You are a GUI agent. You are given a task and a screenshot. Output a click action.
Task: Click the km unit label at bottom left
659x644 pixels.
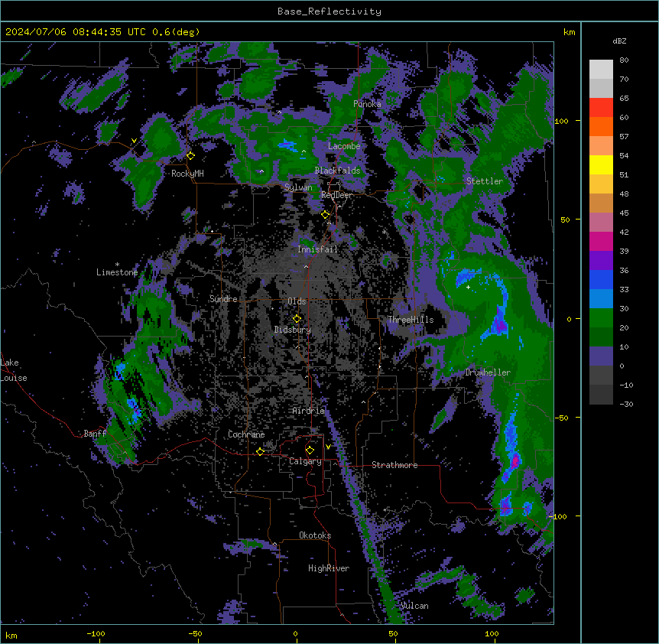click(x=11, y=635)
